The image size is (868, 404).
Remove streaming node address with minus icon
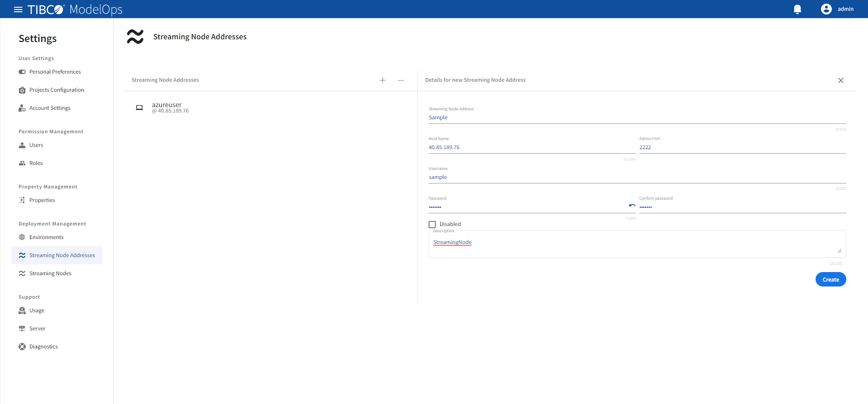coord(401,80)
